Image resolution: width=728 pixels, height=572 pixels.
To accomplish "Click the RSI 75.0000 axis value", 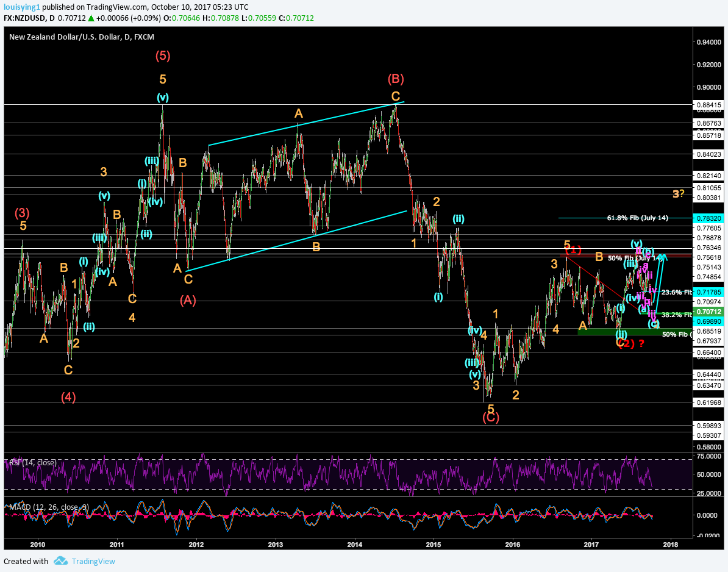I will coord(709,456).
